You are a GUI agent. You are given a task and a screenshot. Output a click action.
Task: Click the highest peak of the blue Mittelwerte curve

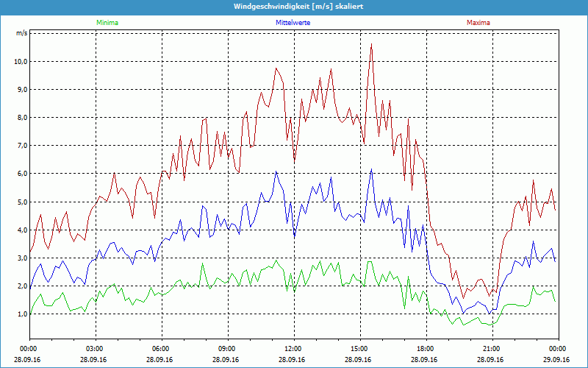pos(371,169)
